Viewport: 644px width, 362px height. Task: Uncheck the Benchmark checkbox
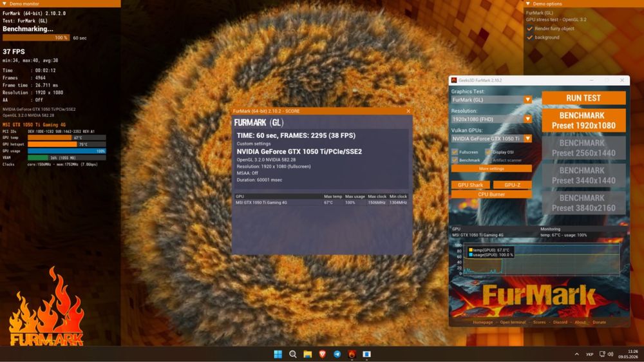[455, 160]
